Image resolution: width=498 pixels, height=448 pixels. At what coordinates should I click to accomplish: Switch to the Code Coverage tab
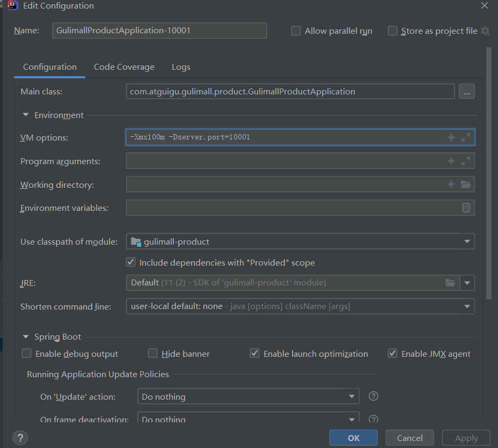click(x=124, y=67)
